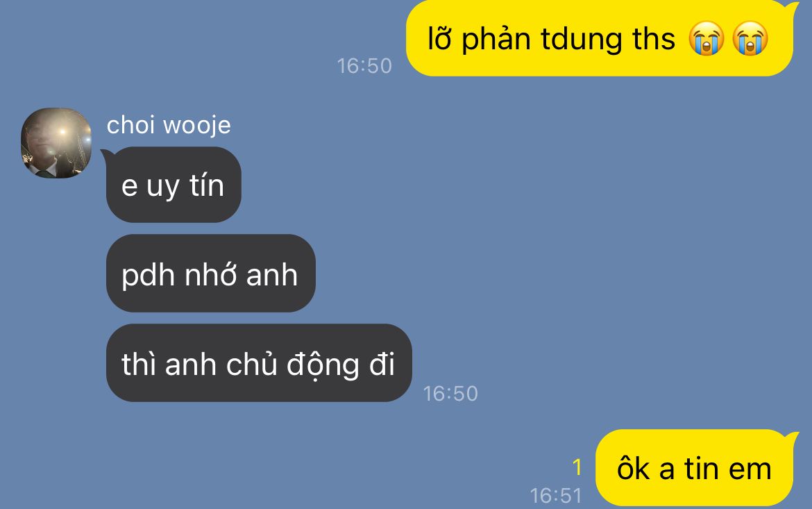
Task: Tap the sender name choi wooje
Action: 169,126
